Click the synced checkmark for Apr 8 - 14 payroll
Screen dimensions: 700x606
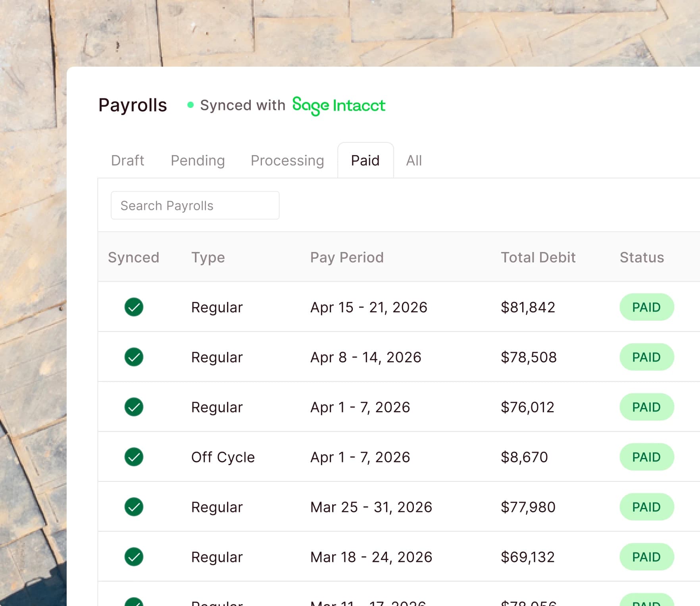pyautogui.click(x=134, y=357)
